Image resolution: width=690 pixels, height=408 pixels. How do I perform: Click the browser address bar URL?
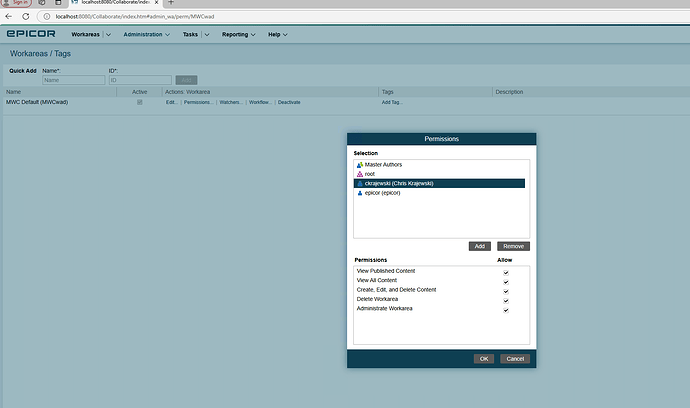pos(135,16)
